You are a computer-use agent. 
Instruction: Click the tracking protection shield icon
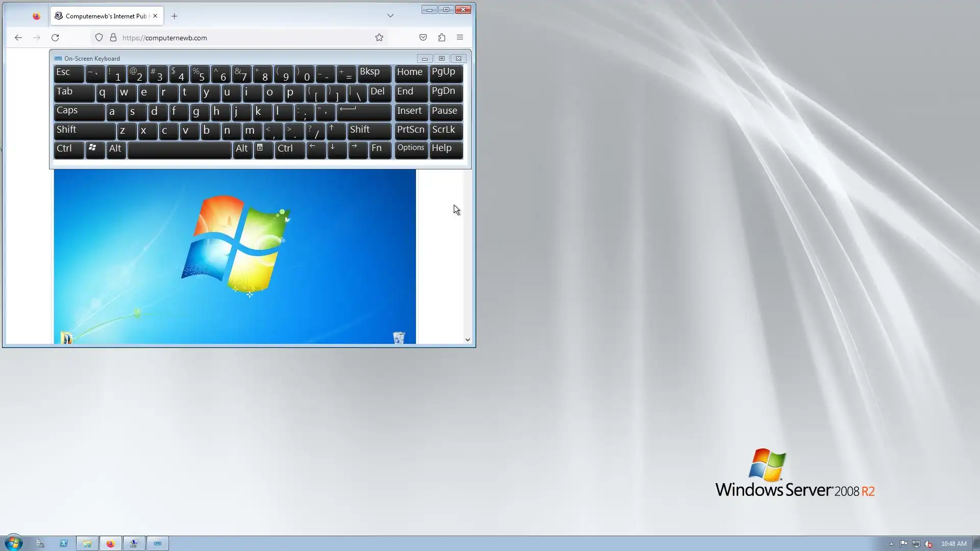point(99,38)
